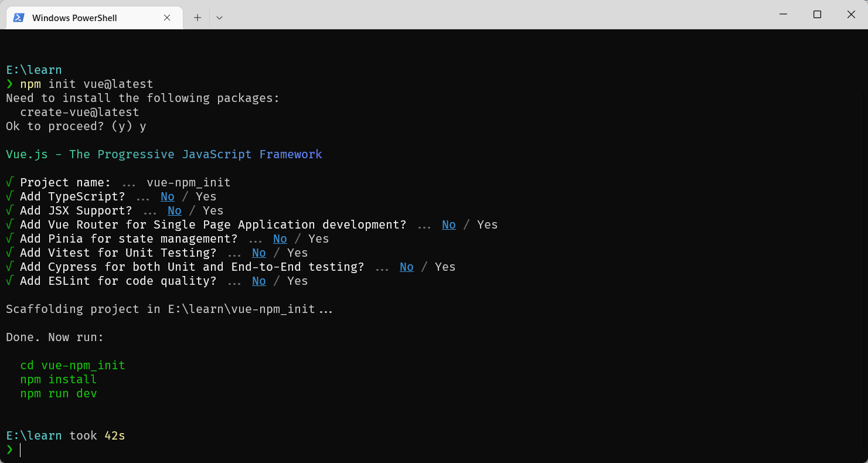
Task: Maximize the terminal window
Action: click(817, 14)
